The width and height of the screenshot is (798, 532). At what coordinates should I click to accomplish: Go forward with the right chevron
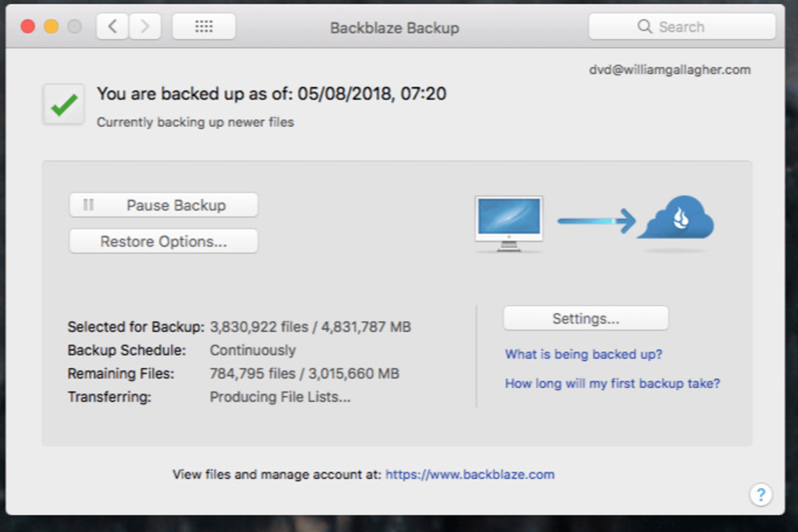(145, 27)
